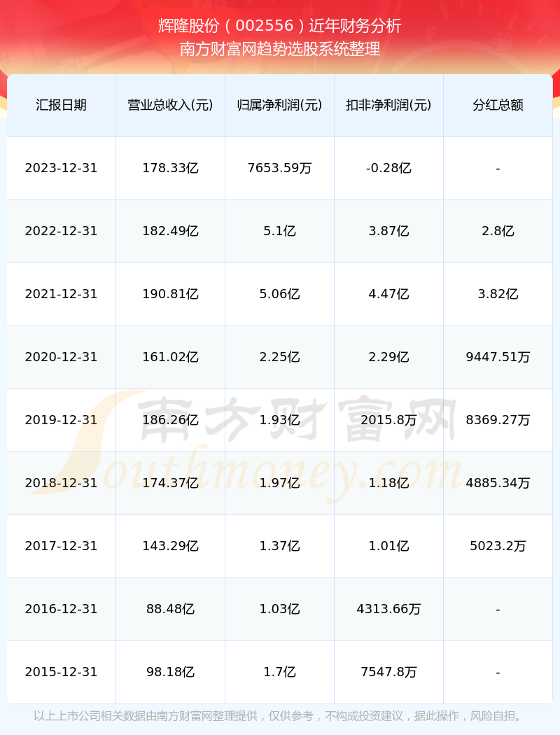
Task: Click revenue value 88.48亿
Action: click(171, 610)
